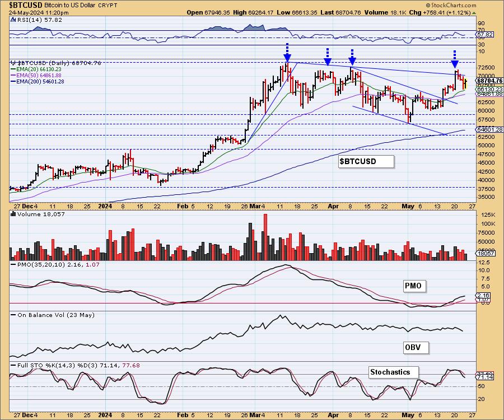504x420 pixels.
Task: Click the Chg +758.41 (+1.12%) value
Action: pos(440,13)
